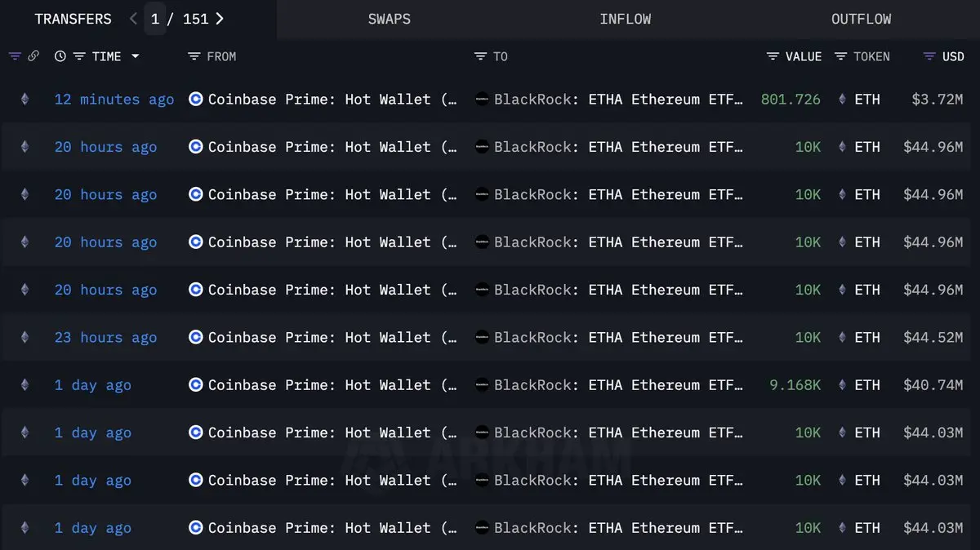
Task: Open the TOKEN column filter
Action: click(x=840, y=56)
